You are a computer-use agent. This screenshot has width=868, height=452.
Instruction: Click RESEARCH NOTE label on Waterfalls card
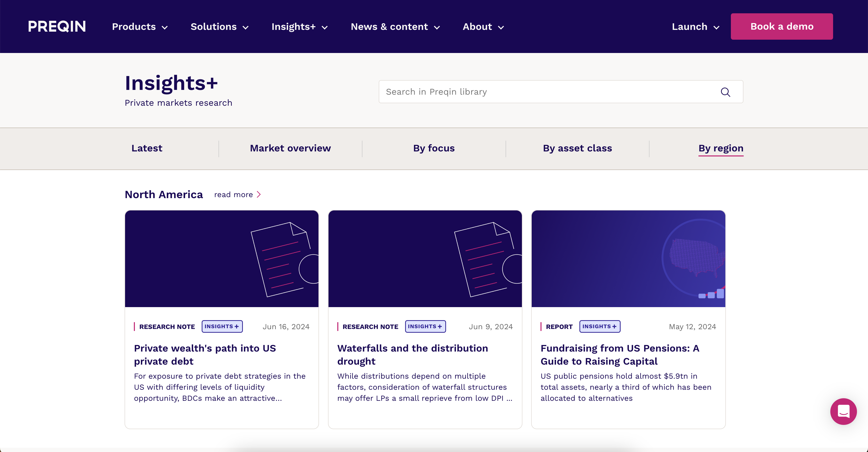point(370,327)
